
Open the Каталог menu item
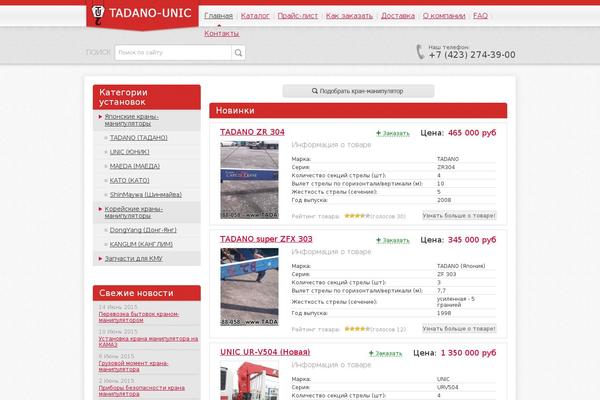255,16
